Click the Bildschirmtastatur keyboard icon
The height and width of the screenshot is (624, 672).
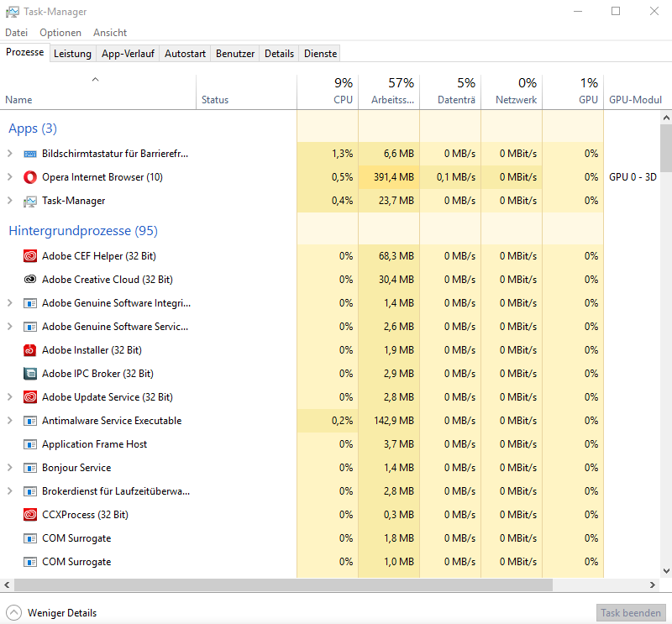point(30,154)
